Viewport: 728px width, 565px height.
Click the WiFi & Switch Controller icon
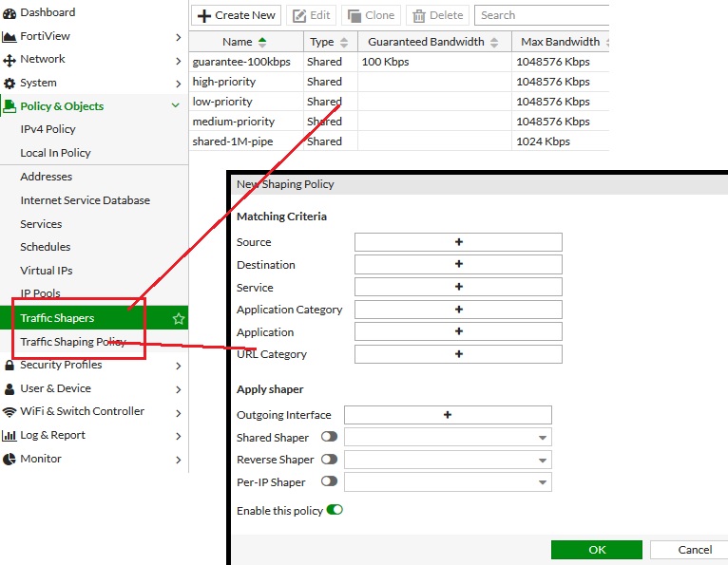point(10,412)
